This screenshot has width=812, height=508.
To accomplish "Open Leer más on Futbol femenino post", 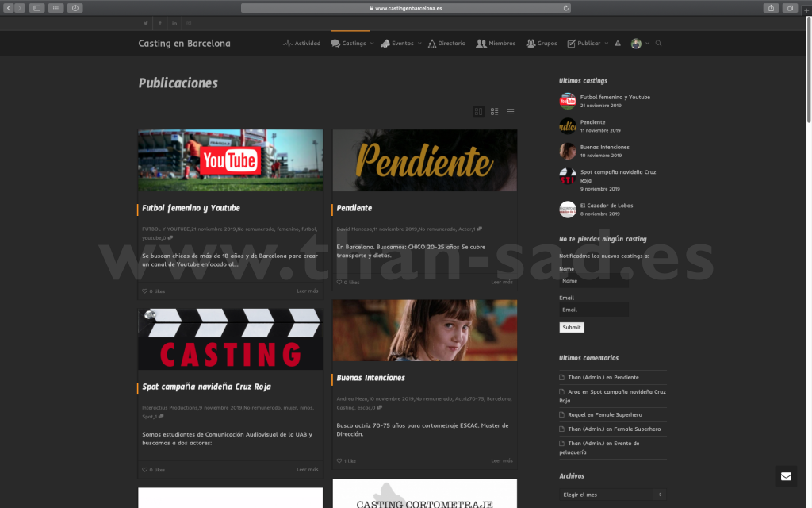I will [308, 291].
